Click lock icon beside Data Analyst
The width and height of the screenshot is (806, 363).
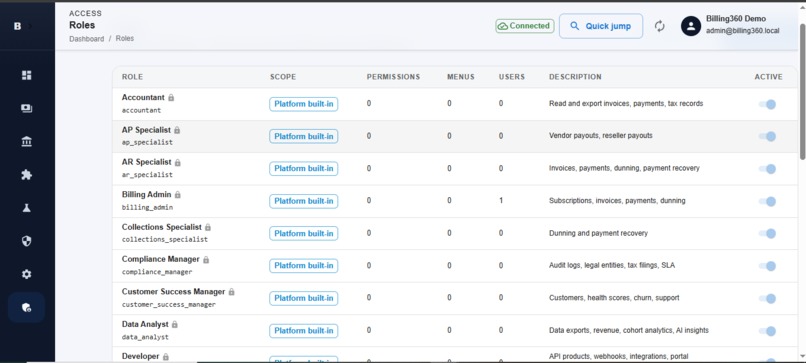click(175, 324)
